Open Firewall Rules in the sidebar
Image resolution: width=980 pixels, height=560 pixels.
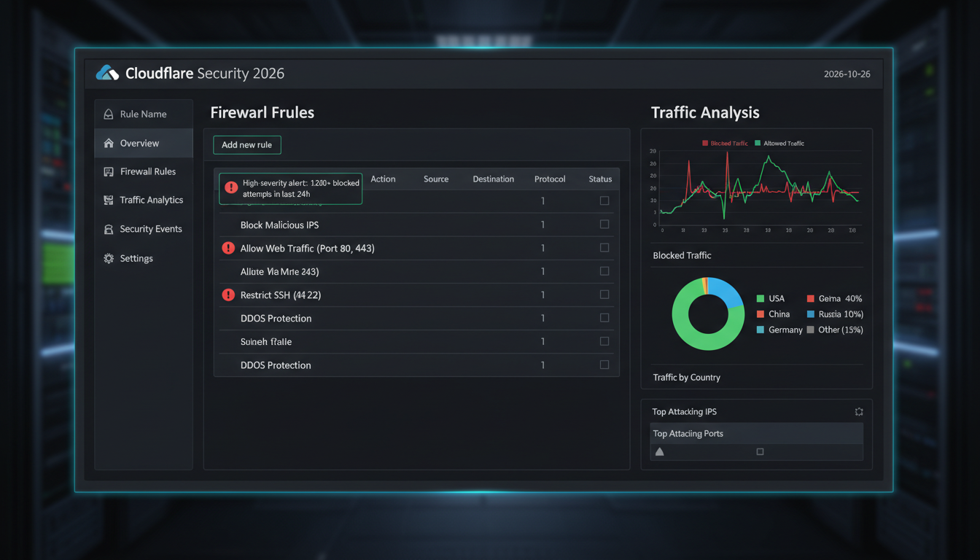144,171
